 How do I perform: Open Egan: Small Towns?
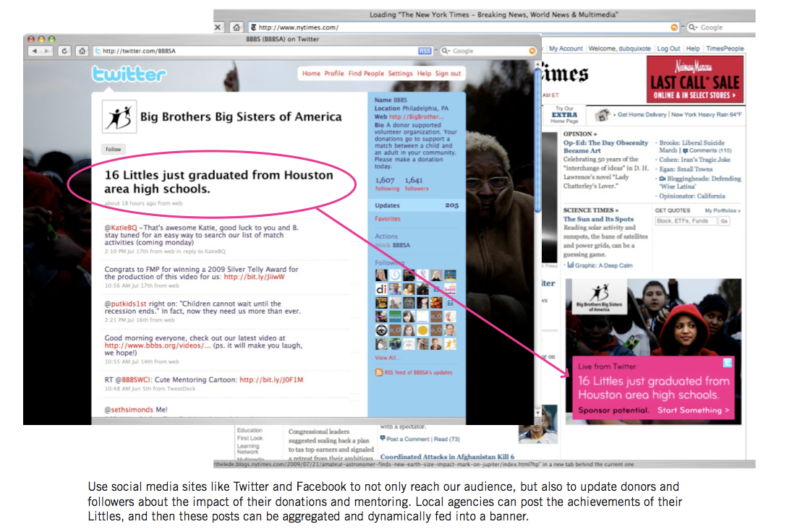coord(686,169)
